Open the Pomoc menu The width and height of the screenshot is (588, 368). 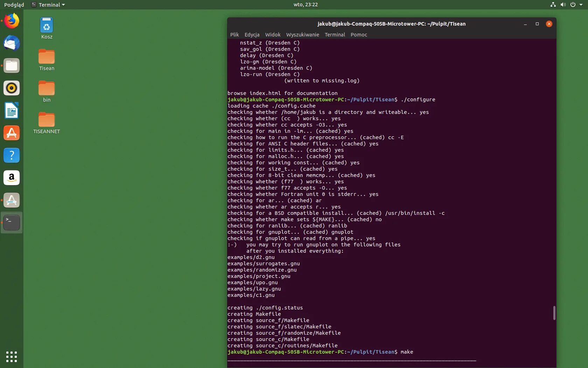click(359, 35)
